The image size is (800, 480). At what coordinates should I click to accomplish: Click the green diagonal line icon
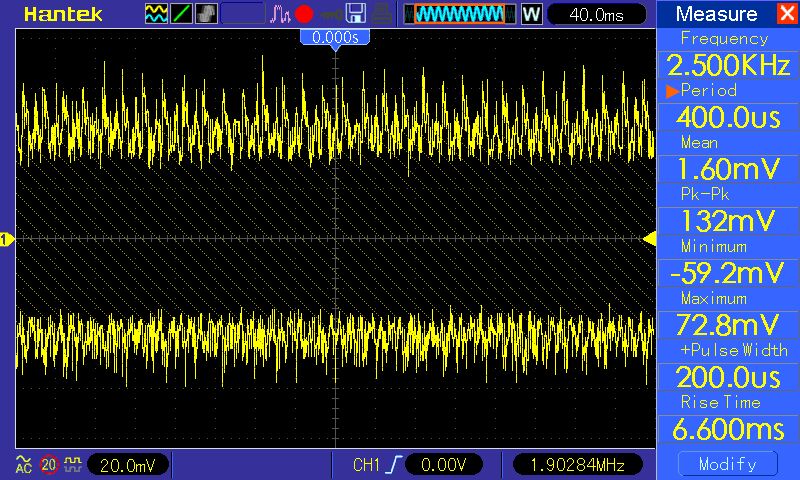click(x=181, y=14)
